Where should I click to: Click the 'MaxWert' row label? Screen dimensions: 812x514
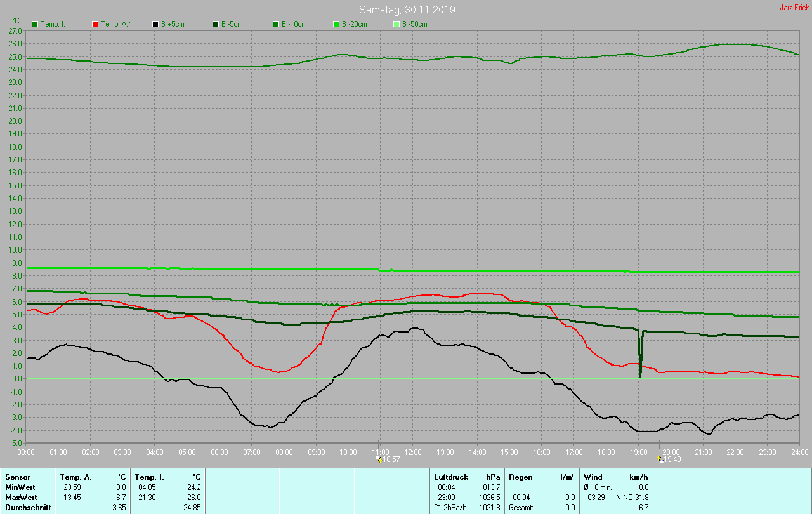20,497
